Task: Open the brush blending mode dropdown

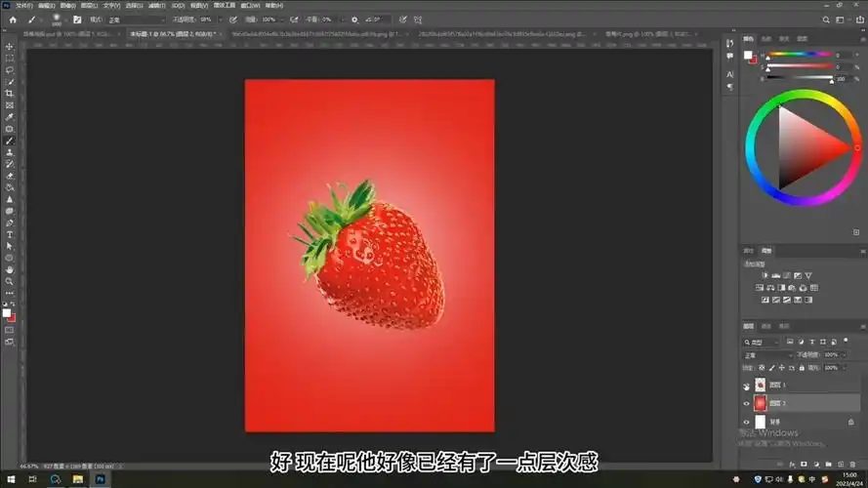Action: [x=136, y=20]
